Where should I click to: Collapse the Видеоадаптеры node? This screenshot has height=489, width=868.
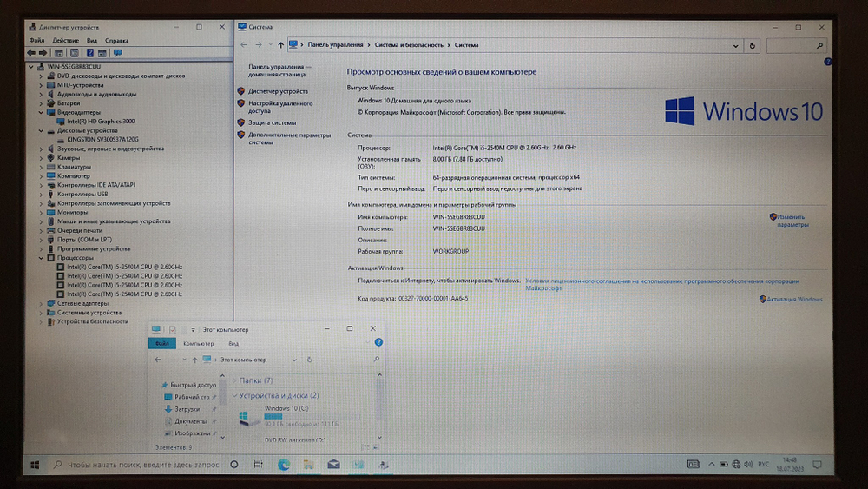(41, 112)
